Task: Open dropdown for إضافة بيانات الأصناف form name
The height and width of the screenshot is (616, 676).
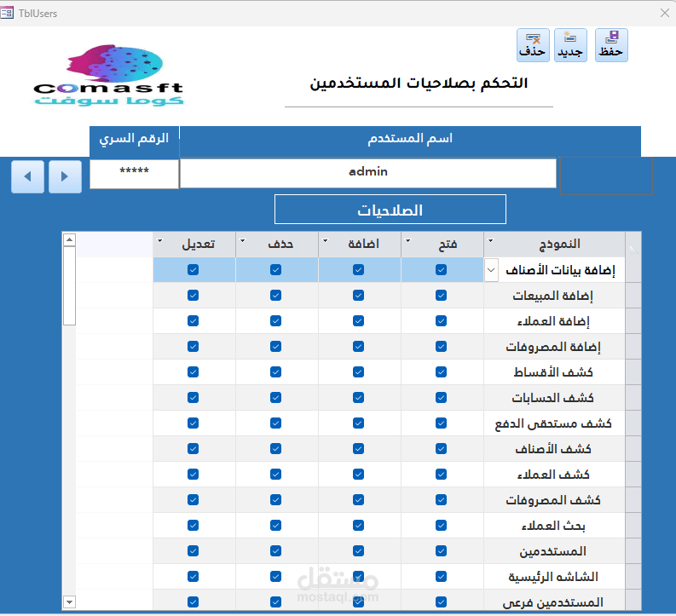Action: click(491, 270)
